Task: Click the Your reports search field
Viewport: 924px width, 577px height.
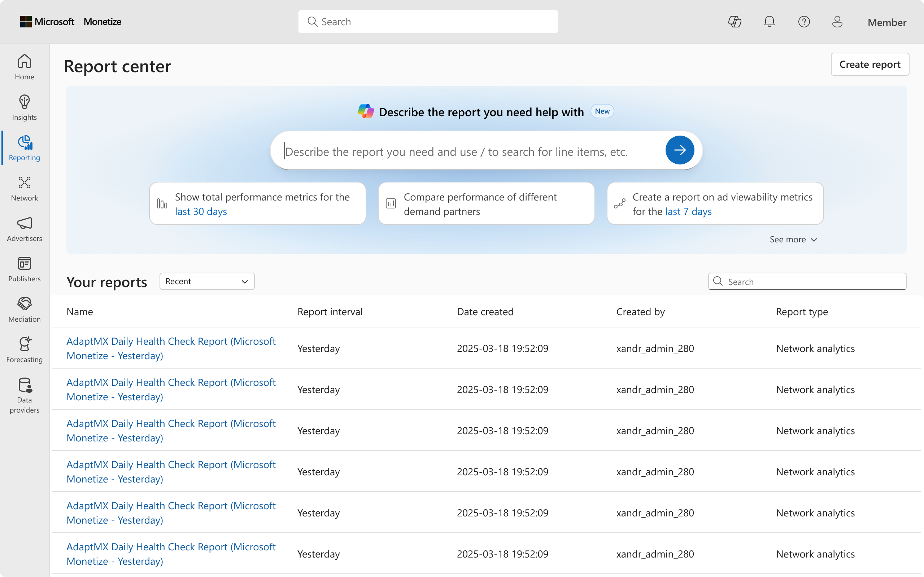Action: [x=813, y=282]
